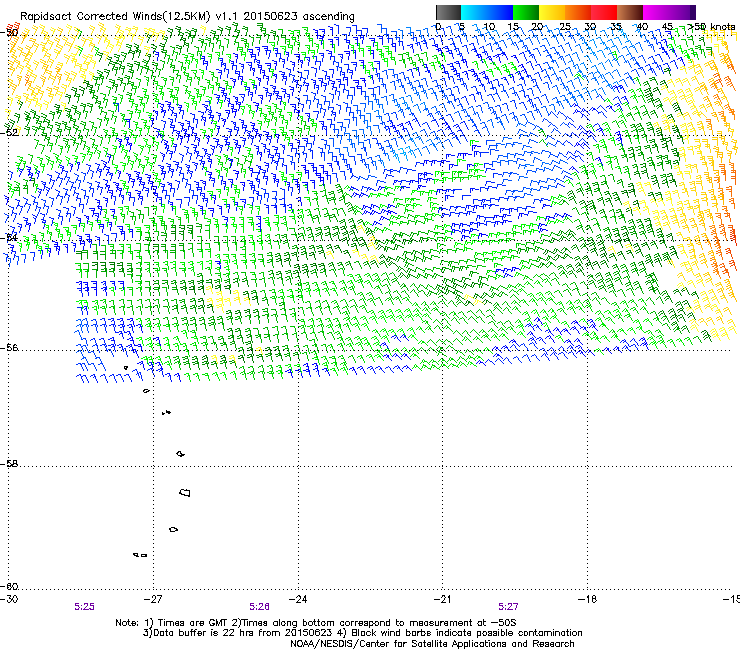Click the '-27' longitude label

point(153,599)
